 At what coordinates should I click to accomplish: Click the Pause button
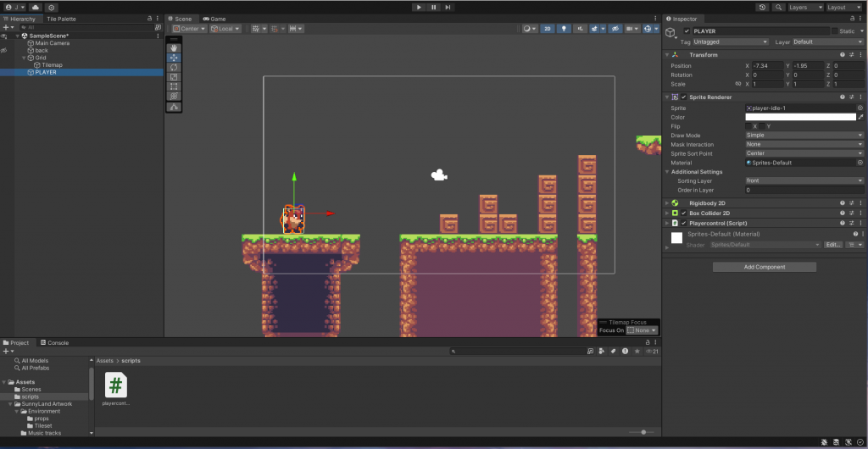click(x=433, y=7)
